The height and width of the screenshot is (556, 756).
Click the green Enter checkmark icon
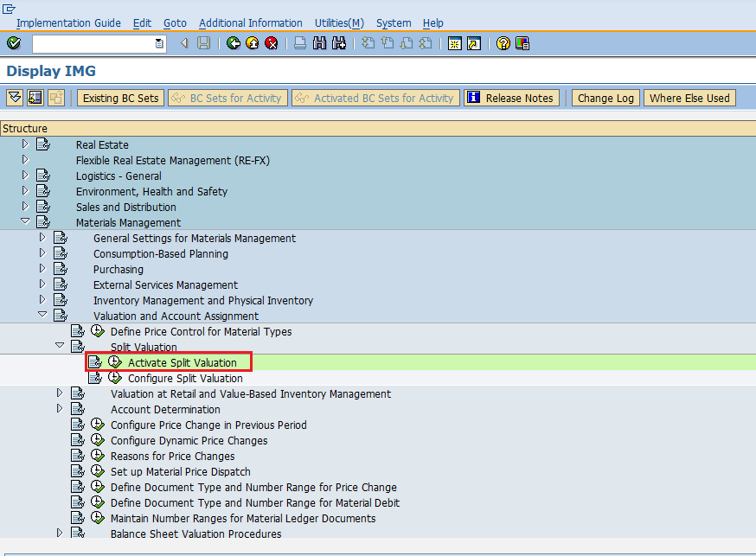14,43
